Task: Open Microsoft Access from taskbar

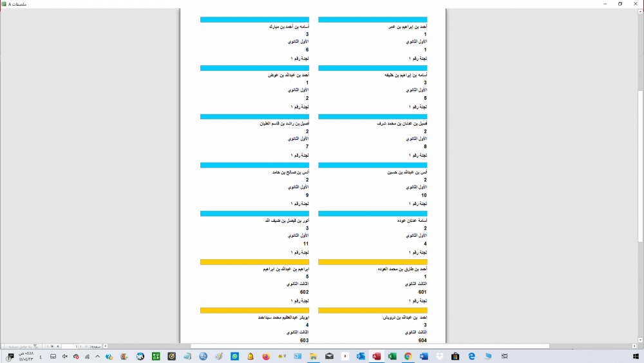Action: click(x=376, y=357)
